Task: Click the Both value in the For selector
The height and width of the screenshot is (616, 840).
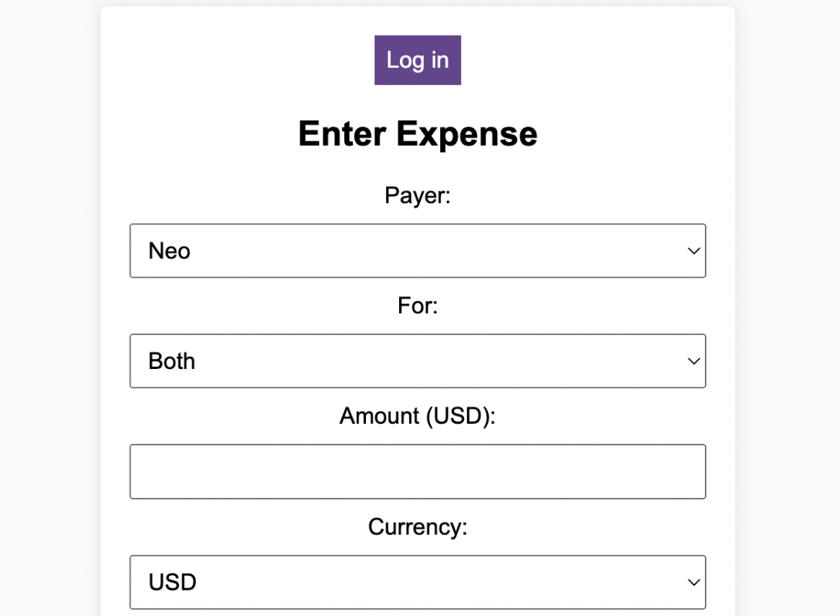Action: 171,360
